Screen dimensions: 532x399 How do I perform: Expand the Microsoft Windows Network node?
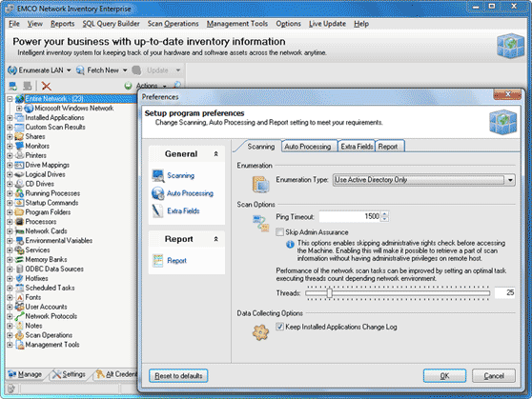tap(19, 109)
